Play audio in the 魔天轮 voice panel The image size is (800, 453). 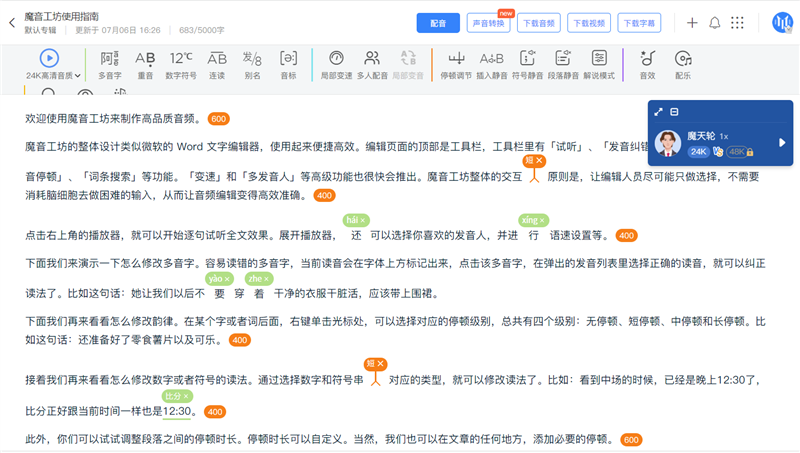pyautogui.click(x=783, y=142)
